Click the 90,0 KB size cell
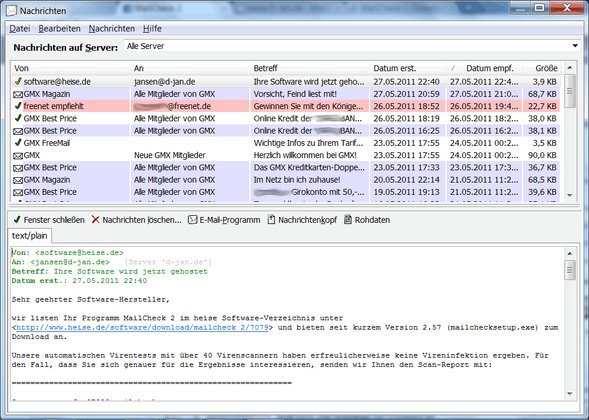The height and width of the screenshot is (420, 589). tap(542, 155)
